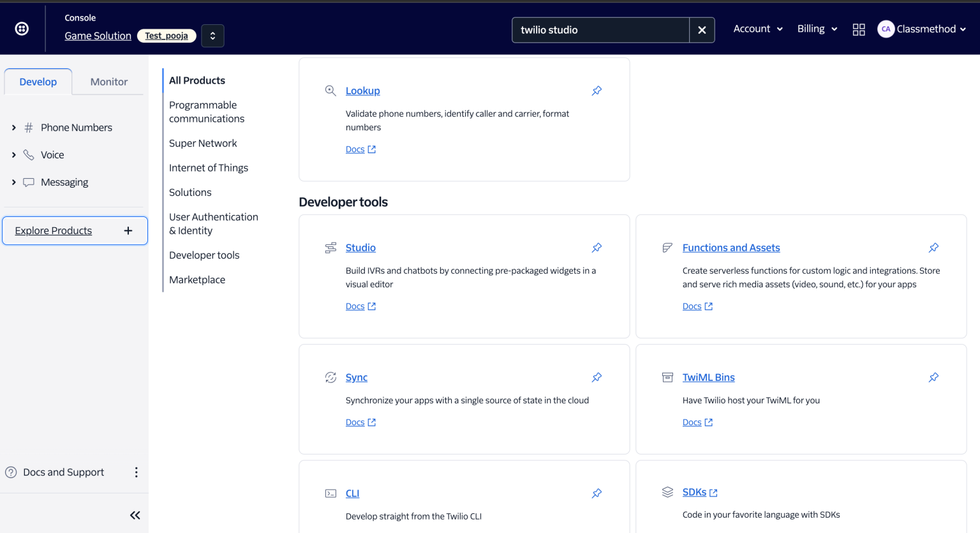Click inside the twilio studio search field

point(600,29)
